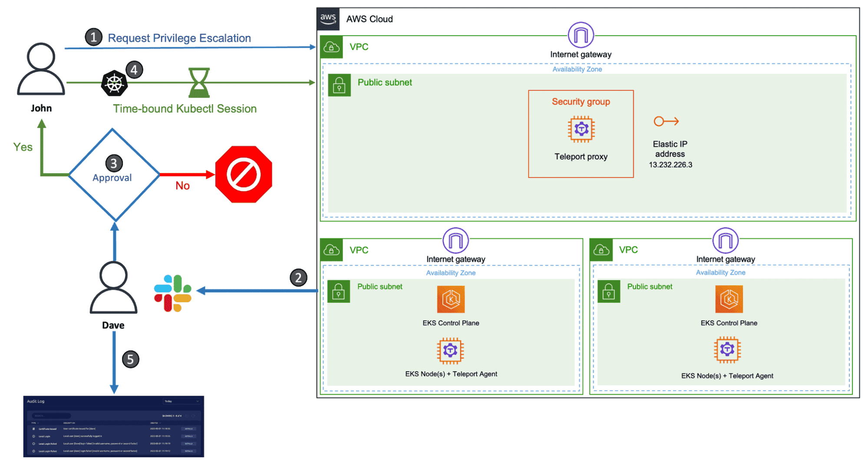Click the Slack logo next to Dave
Screen dimensions: 868x465
(x=172, y=293)
